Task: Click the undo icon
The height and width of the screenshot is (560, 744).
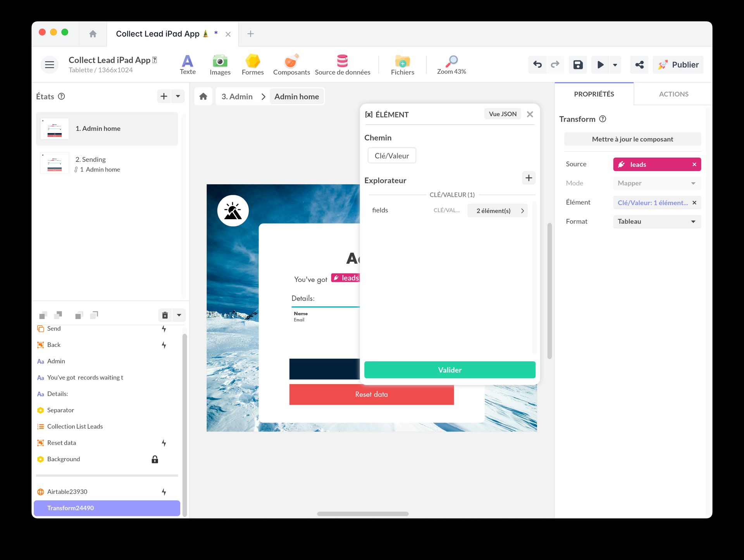Action: click(537, 65)
